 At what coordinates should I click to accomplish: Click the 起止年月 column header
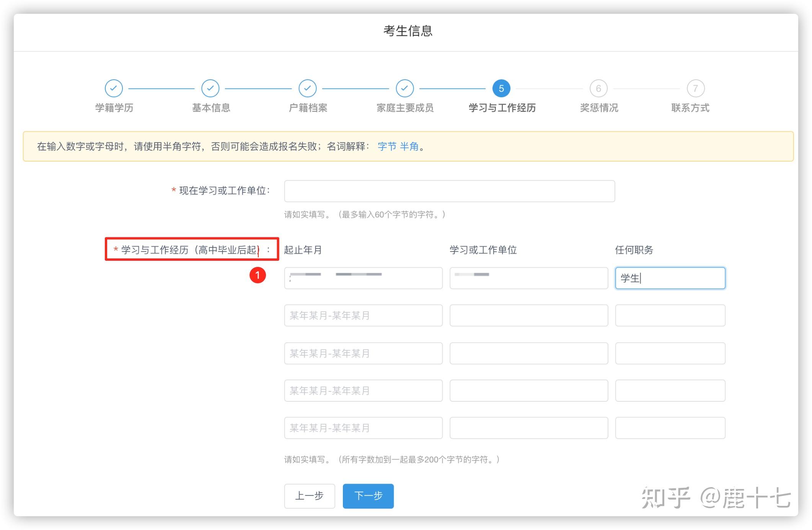click(x=303, y=250)
